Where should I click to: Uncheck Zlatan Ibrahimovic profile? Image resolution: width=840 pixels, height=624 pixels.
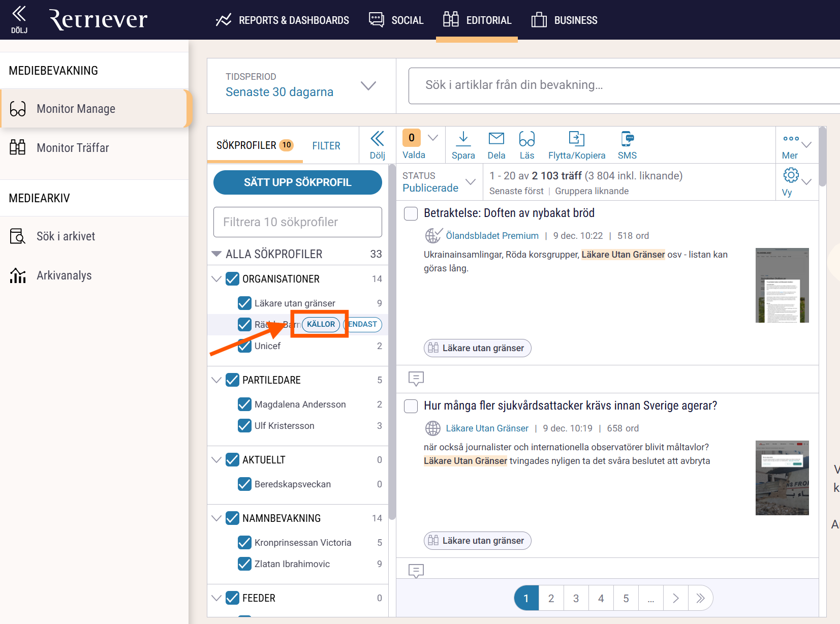click(244, 564)
